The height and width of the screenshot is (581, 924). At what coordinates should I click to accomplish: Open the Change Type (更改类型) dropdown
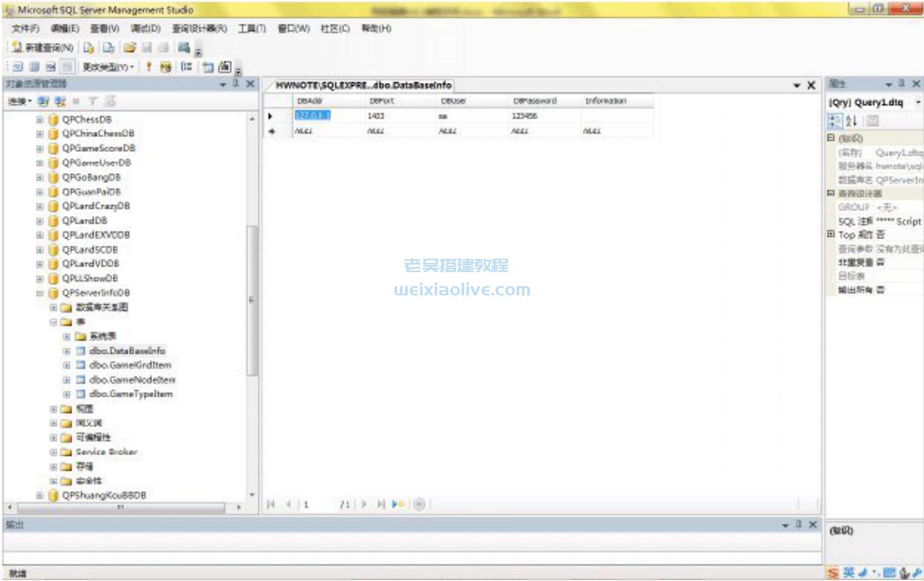(x=108, y=67)
